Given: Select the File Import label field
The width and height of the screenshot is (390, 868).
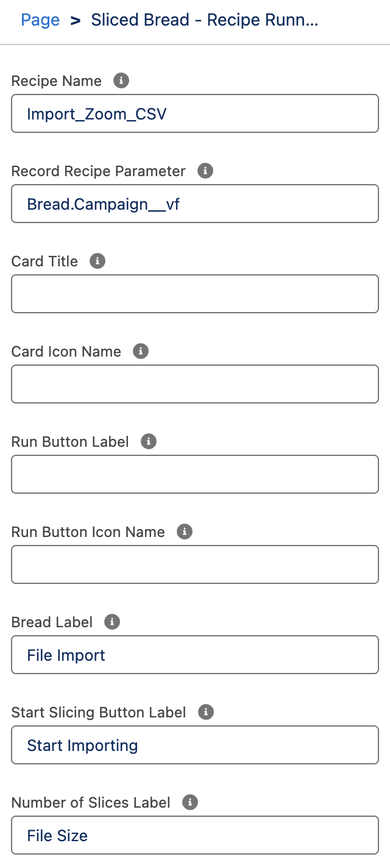Looking at the screenshot, I should (x=194, y=655).
